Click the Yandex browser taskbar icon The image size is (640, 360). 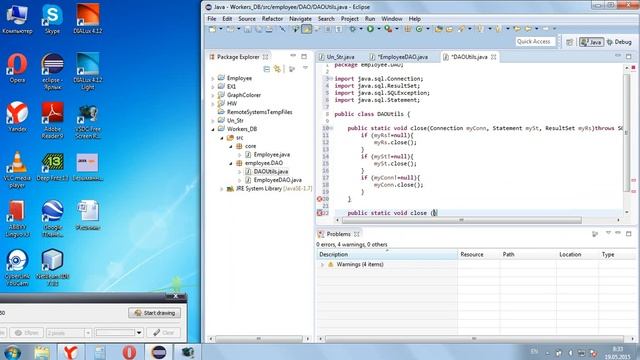click(x=71, y=352)
